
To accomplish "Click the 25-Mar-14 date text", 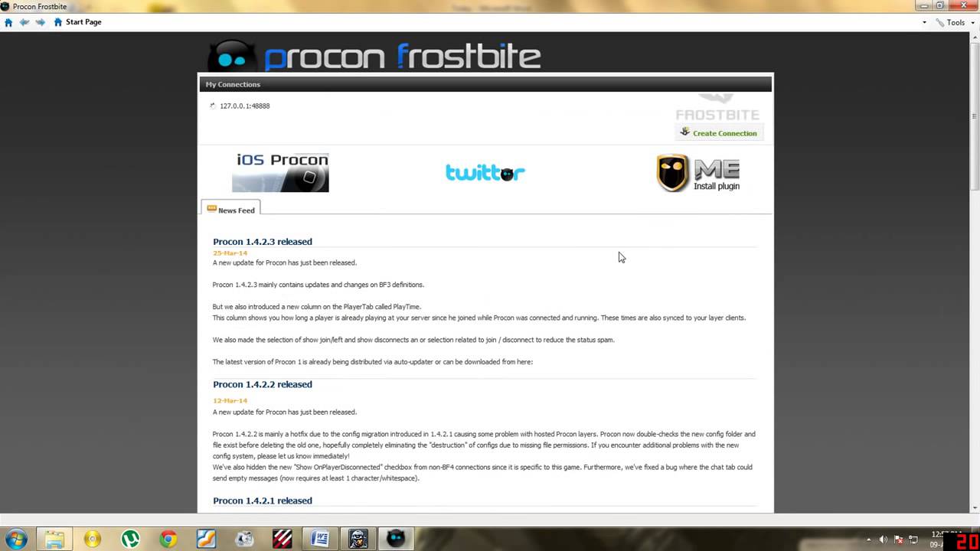I will pos(230,253).
